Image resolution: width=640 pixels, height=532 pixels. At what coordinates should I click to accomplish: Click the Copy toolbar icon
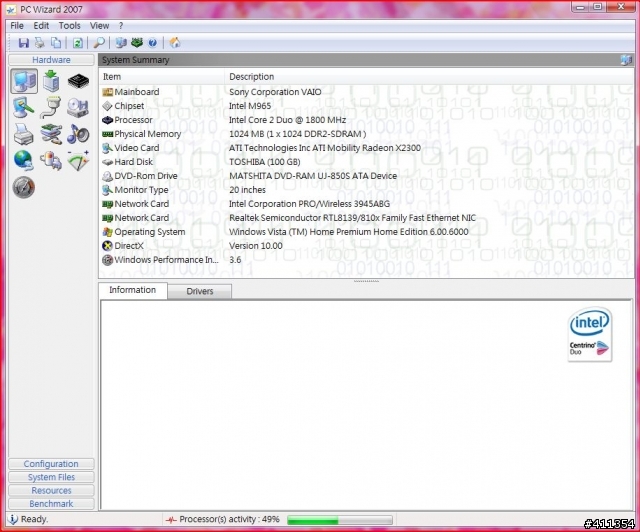[x=56, y=43]
